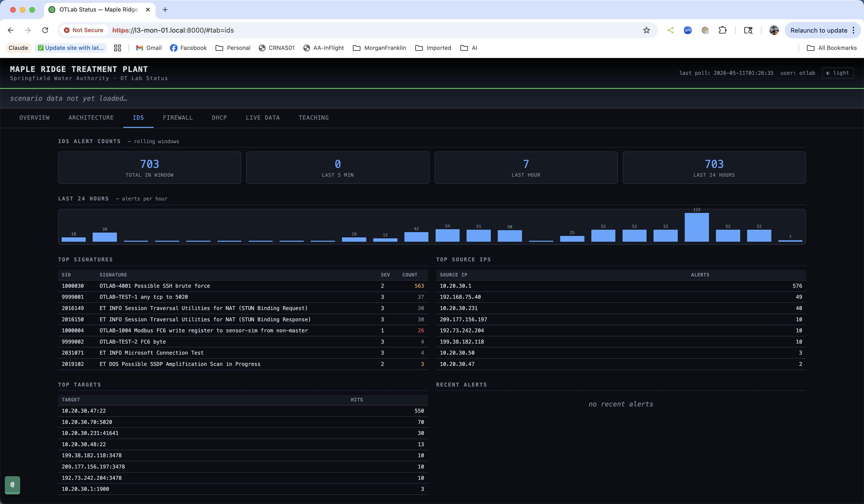Click source IP 10.20.30.1
The image size is (864, 504).
(x=455, y=286)
